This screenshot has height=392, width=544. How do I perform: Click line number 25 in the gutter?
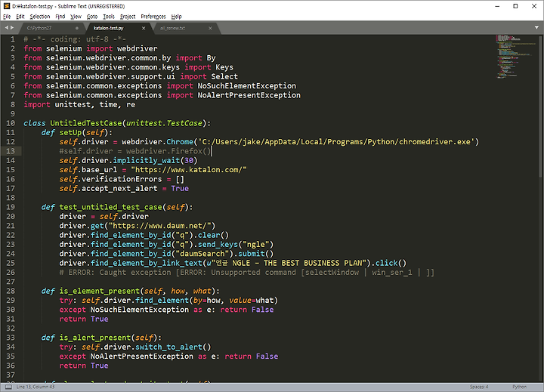(x=11, y=263)
